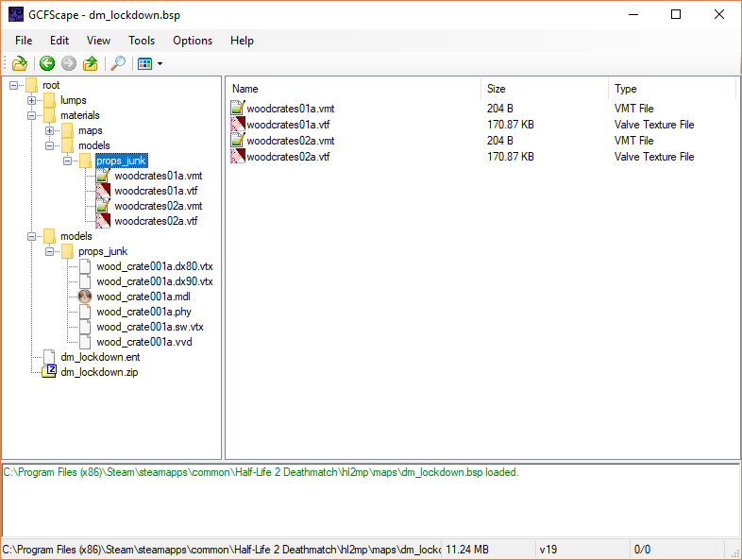Select the lumps folder in tree

tap(74, 100)
